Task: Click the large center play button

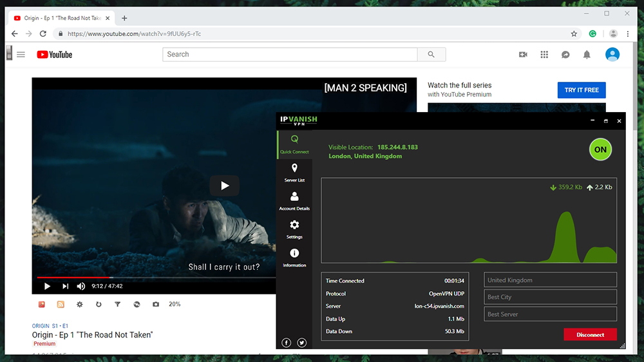Action: tap(224, 186)
